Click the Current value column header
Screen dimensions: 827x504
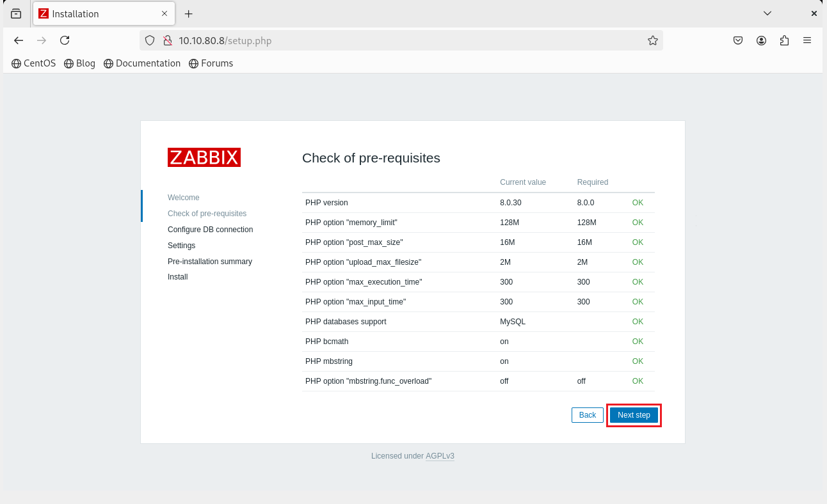pyautogui.click(x=523, y=182)
